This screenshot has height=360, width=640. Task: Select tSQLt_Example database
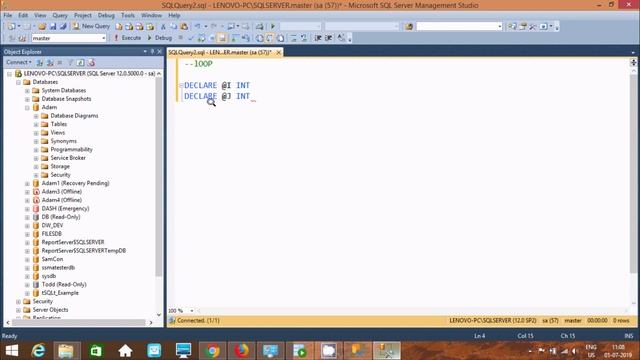point(60,293)
